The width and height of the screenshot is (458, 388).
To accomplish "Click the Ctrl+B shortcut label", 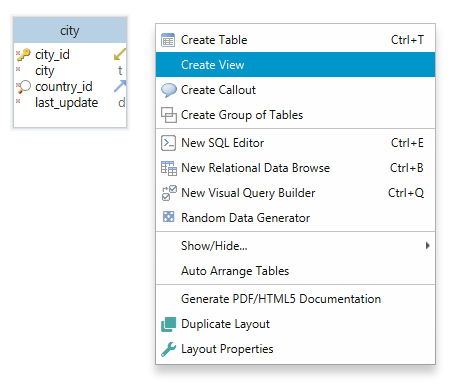I will pyautogui.click(x=407, y=168).
